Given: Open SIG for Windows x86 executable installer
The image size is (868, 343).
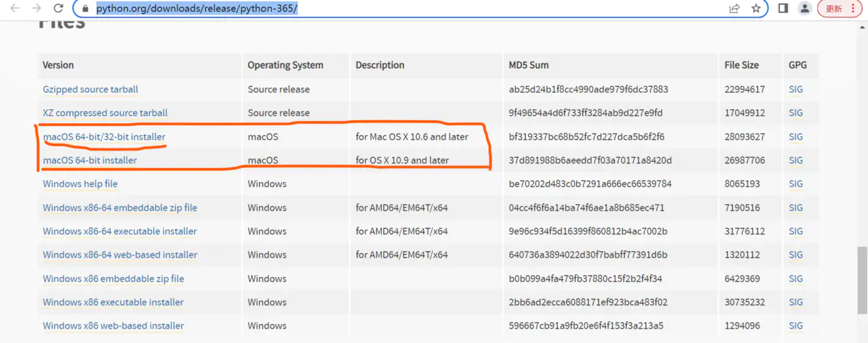Looking at the screenshot, I should coord(796,302).
